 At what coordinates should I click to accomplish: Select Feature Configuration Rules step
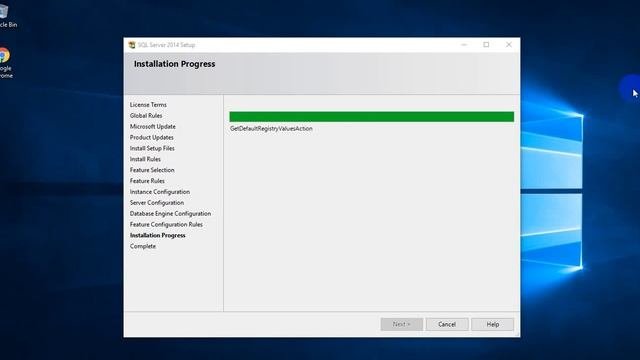(166, 224)
